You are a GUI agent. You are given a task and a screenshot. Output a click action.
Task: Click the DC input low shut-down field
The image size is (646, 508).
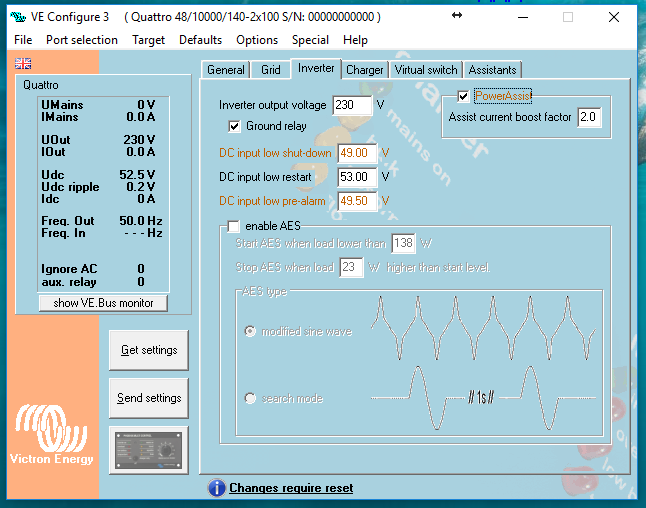[x=357, y=153]
